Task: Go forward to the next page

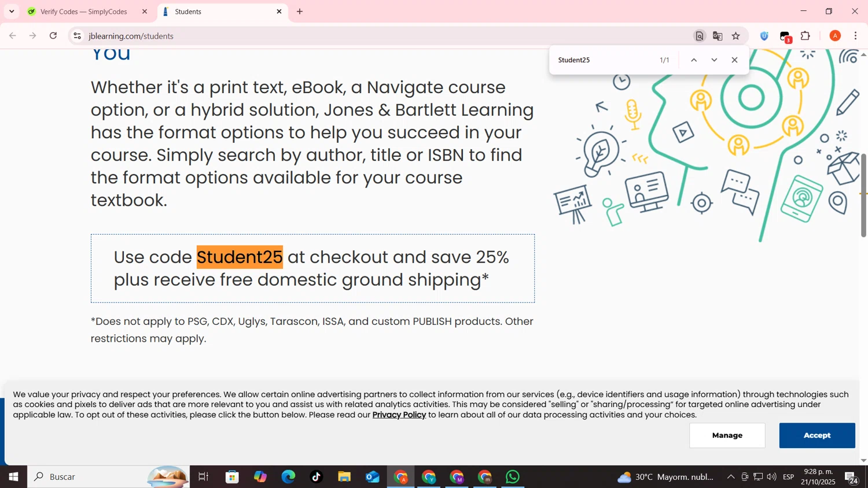Action: (x=33, y=36)
